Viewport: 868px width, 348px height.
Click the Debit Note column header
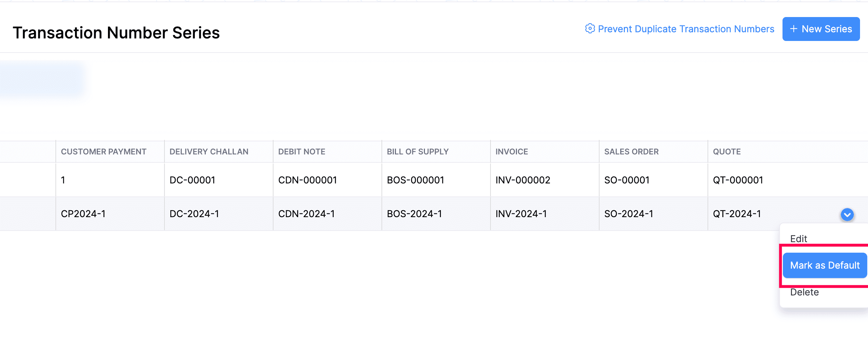coord(301,152)
